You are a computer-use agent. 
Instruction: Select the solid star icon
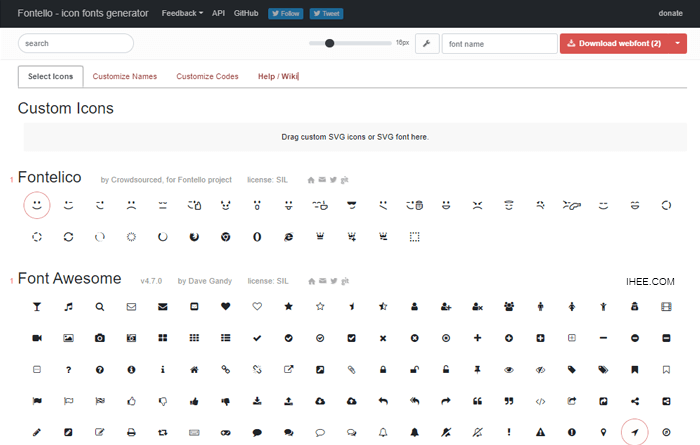click(x=289, y=307)
